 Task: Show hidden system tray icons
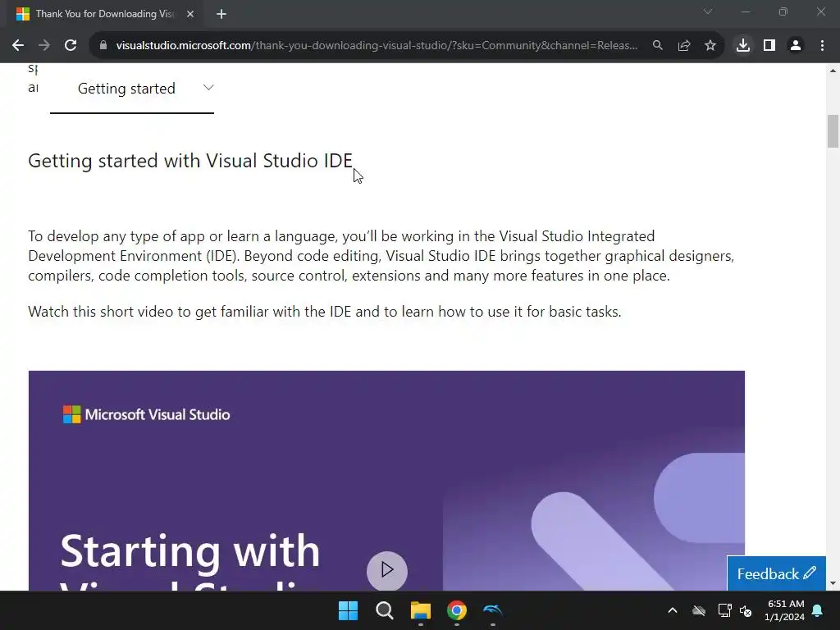[x=673, y=610]
